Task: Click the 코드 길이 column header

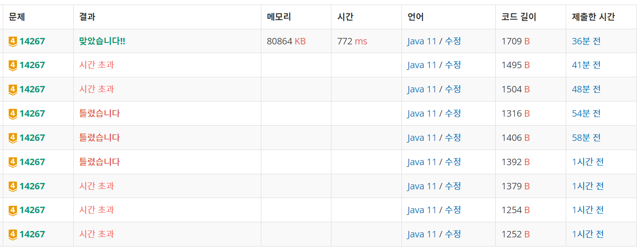Action: pyautogui.click(x=519, y=17)
